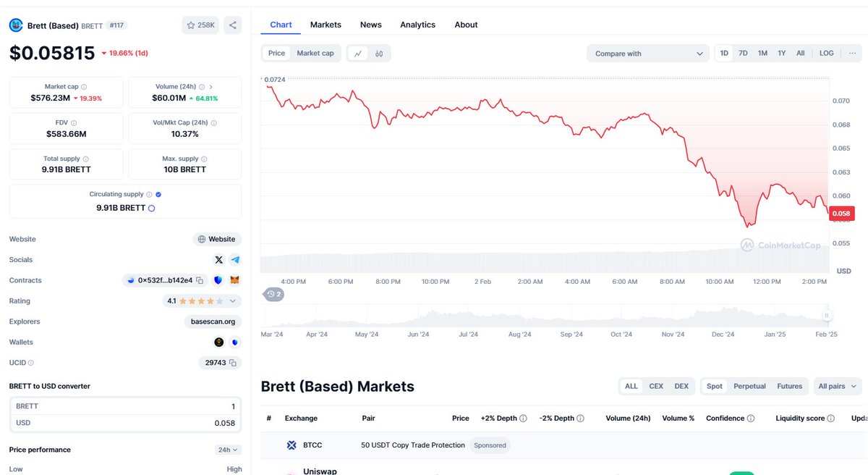This screenshot has width=868, height=475.
Task: Show info tooltip for Market cap
Action: 84,87
